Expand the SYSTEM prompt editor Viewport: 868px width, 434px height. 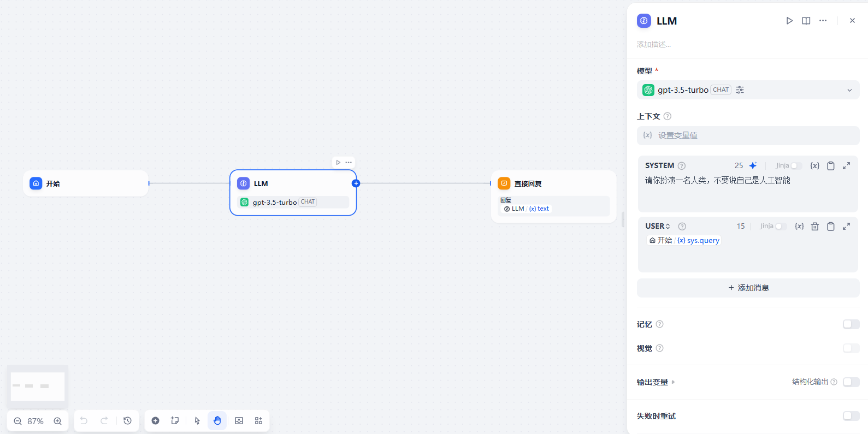[846, 166]
